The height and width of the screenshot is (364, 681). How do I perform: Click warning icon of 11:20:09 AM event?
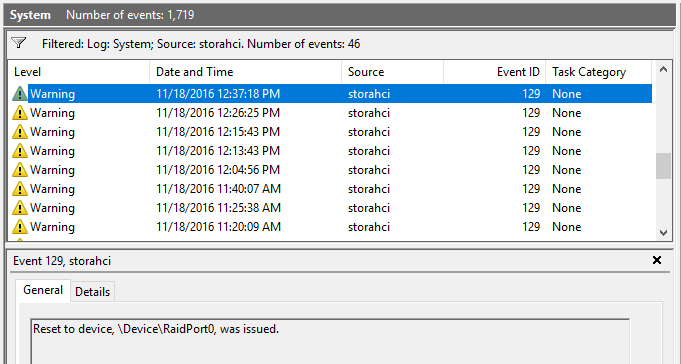point(20,227)
